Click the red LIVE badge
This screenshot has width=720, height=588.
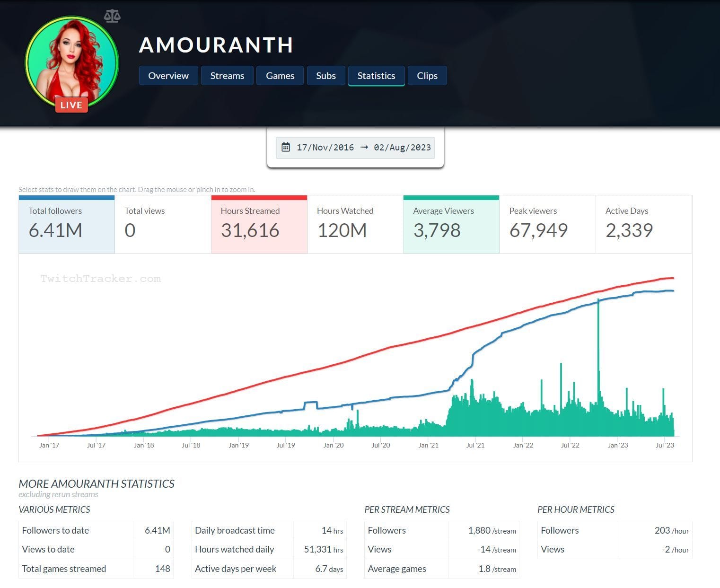click(71, 105)
